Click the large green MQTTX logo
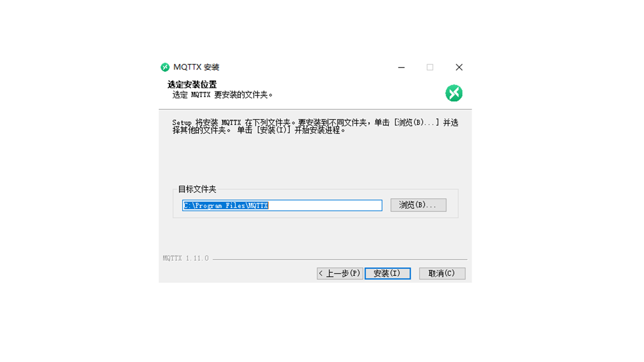Screen dimensions: 644x362 (454, 93)
